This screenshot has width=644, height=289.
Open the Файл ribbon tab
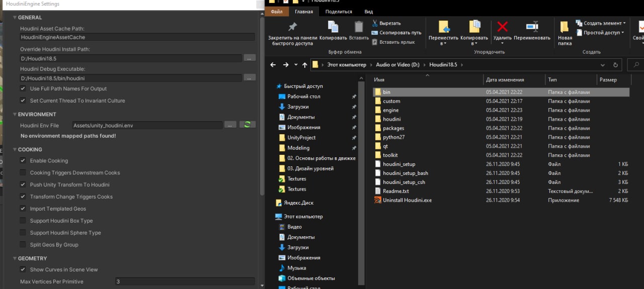pyautogui.click(x=276, y=12)
